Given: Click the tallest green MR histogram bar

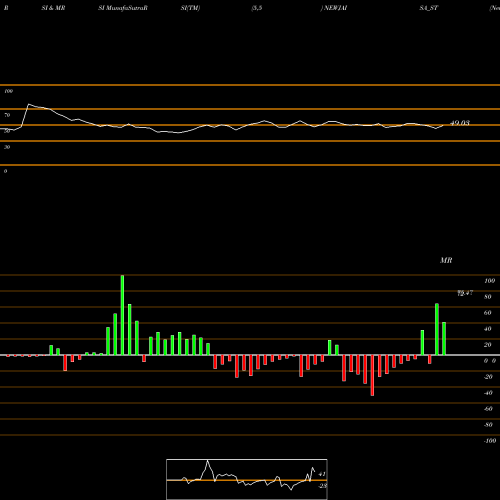Looking at the screenshot, I should [122, 315].
